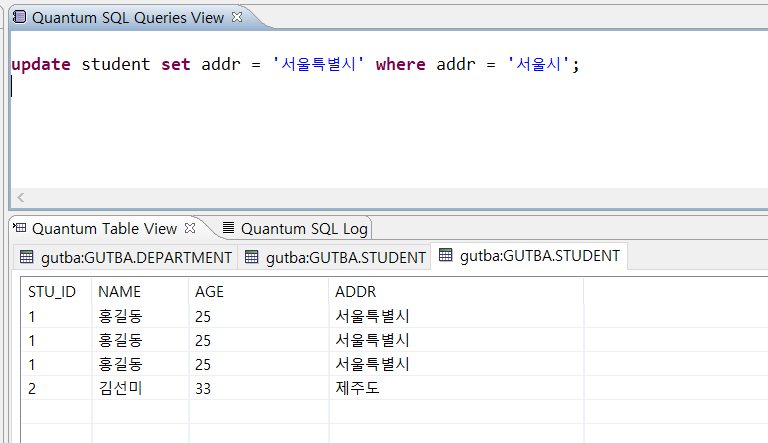This screenshot has width=768, height=443.
Task: Click the 'where' keyword in the query
Action: [401, 64]
